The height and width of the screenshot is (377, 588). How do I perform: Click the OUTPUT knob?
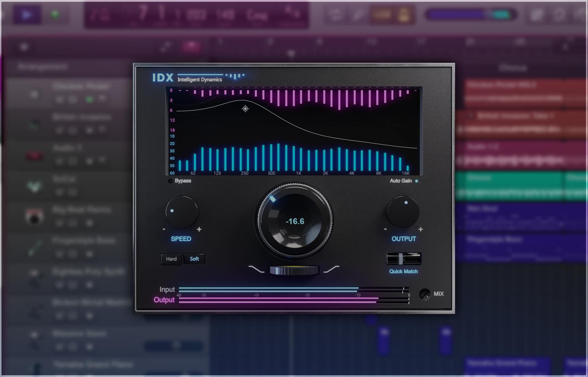(x=403, y=211)
